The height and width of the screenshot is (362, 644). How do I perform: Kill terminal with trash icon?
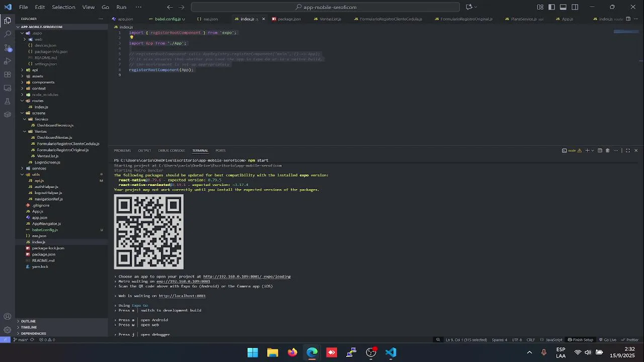point(607,150)
